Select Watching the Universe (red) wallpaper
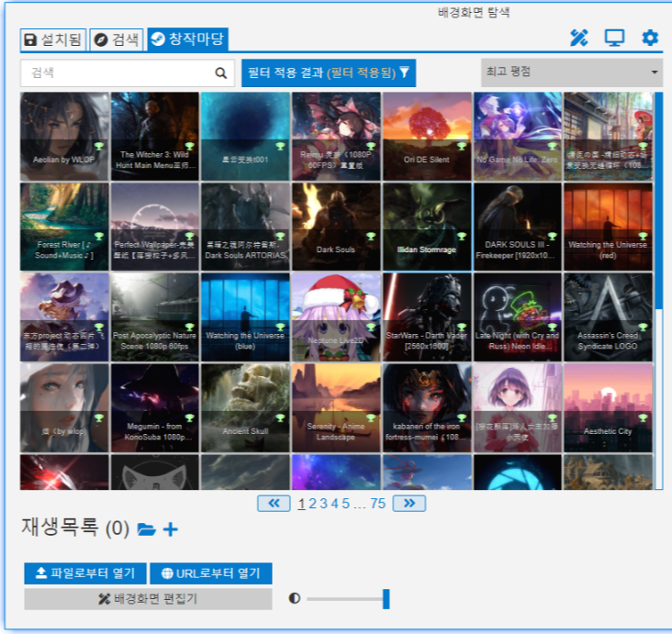 click(608, 227)
